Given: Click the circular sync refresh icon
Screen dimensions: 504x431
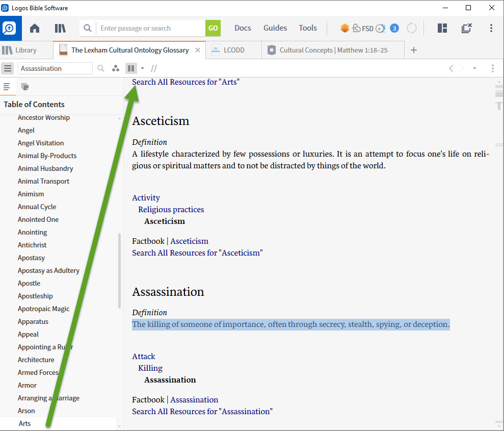Looking at the screenshot, I should tap(412, 28).
